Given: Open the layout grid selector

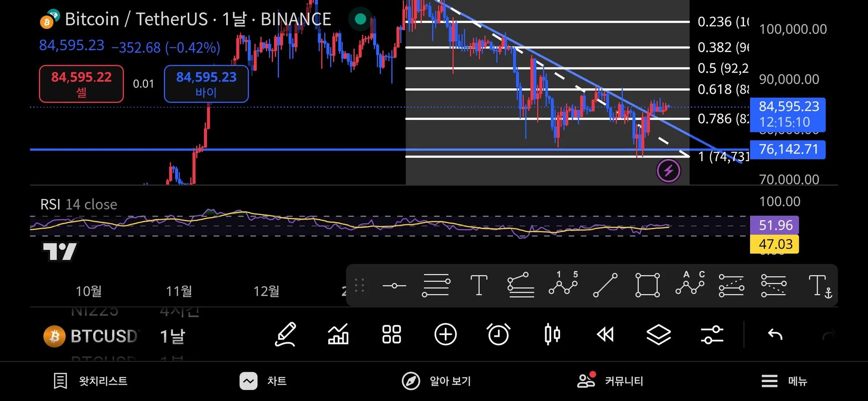Looking at the screenshot, I should click(392, 335).
